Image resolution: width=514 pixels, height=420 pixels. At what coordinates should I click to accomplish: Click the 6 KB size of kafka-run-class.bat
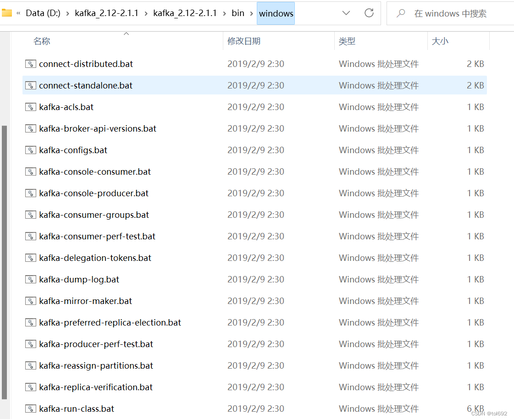point(475,409)
